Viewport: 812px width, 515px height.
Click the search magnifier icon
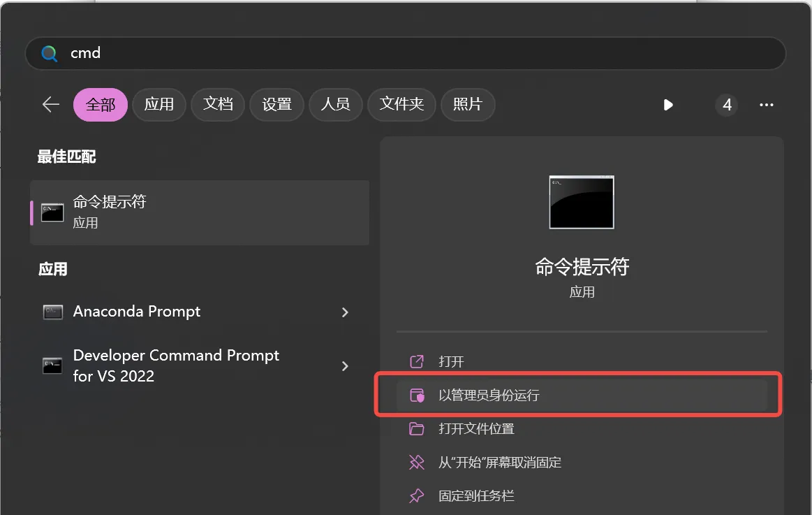[x=49, y=54]
